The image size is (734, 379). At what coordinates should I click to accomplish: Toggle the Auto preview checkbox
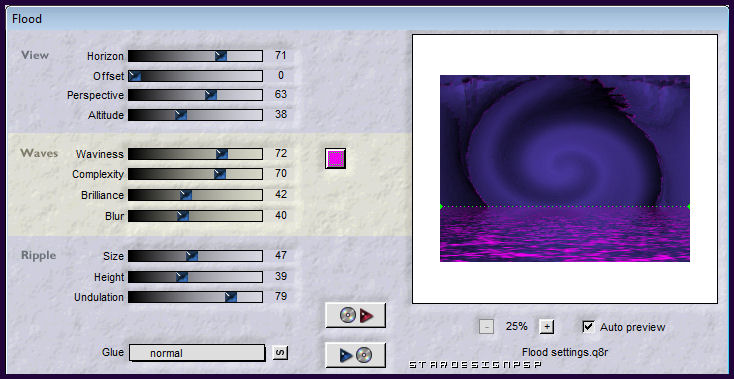coord(588,327)
